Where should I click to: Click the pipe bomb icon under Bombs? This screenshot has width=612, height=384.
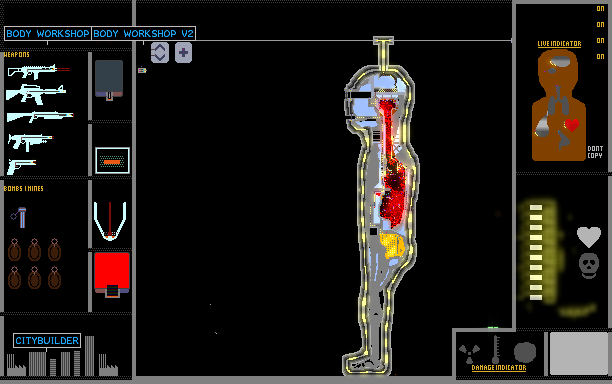click(19, 217)
